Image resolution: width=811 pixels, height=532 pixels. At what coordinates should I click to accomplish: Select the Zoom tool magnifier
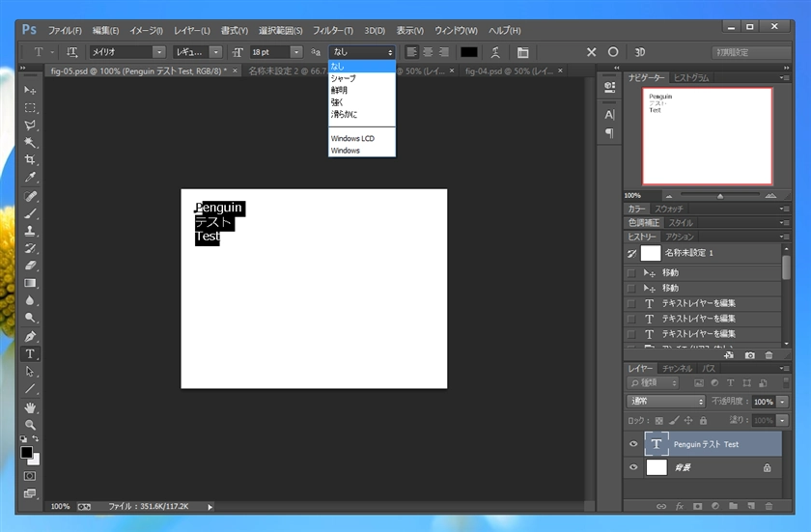pyautogui.click(x=30, y=424)
